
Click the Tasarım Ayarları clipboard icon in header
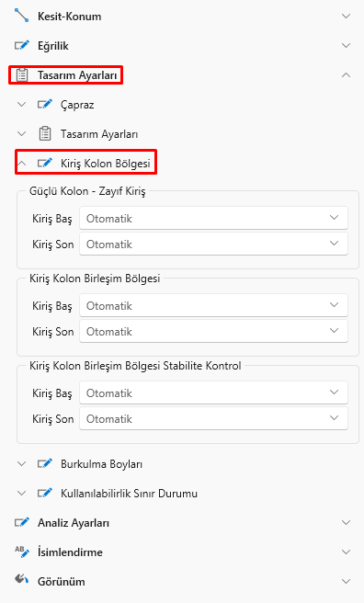22,75
